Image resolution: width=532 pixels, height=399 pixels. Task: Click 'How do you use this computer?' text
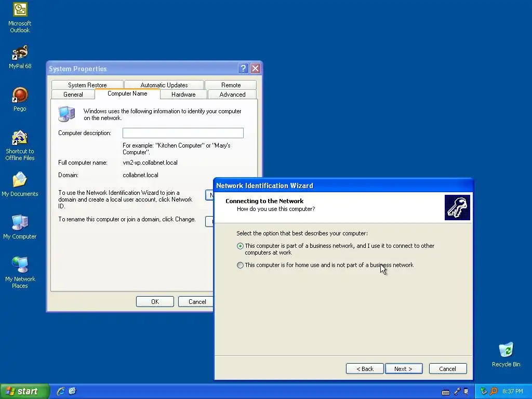click(275, 209)
